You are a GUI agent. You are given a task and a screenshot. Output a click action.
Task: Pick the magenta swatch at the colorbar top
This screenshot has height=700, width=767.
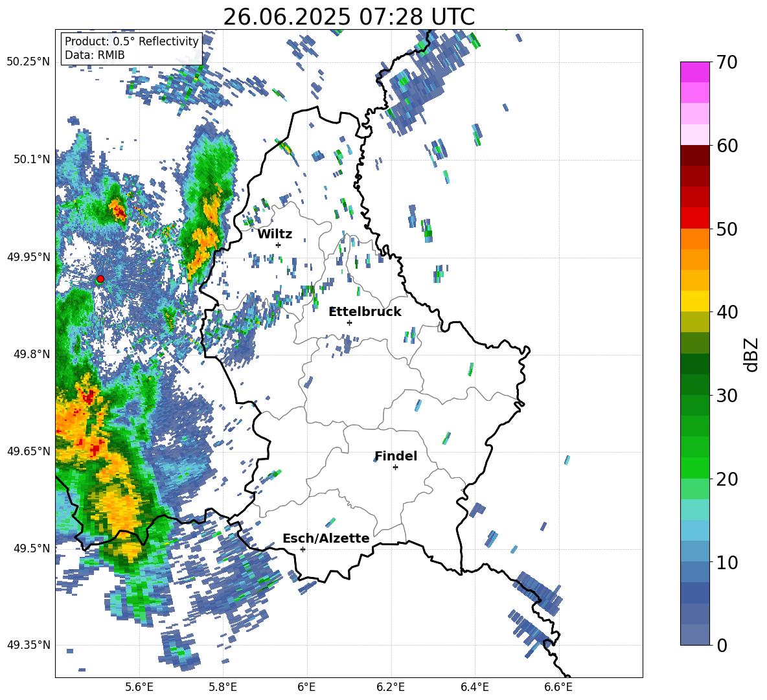point(694,73)
